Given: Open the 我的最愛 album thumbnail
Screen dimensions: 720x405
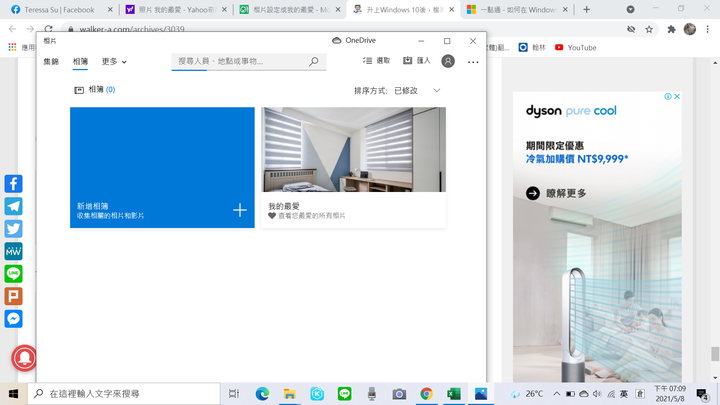Looking at the screenshot, I should pyautogui.click(x=353, y=149).
